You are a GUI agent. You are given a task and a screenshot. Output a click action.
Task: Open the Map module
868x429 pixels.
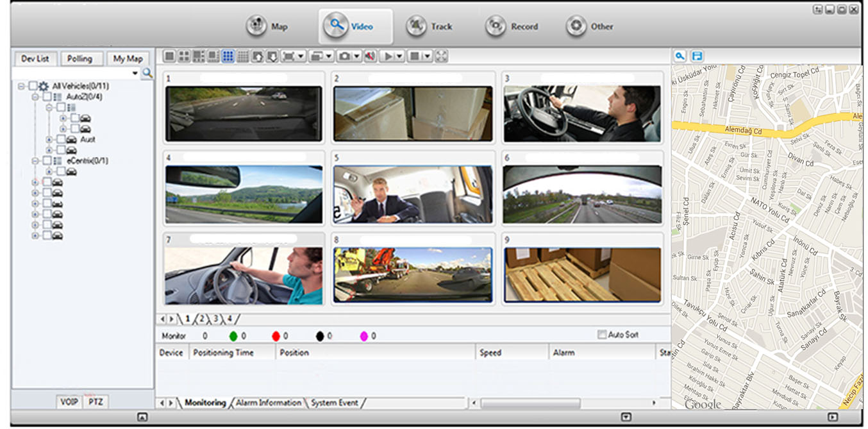267,26
